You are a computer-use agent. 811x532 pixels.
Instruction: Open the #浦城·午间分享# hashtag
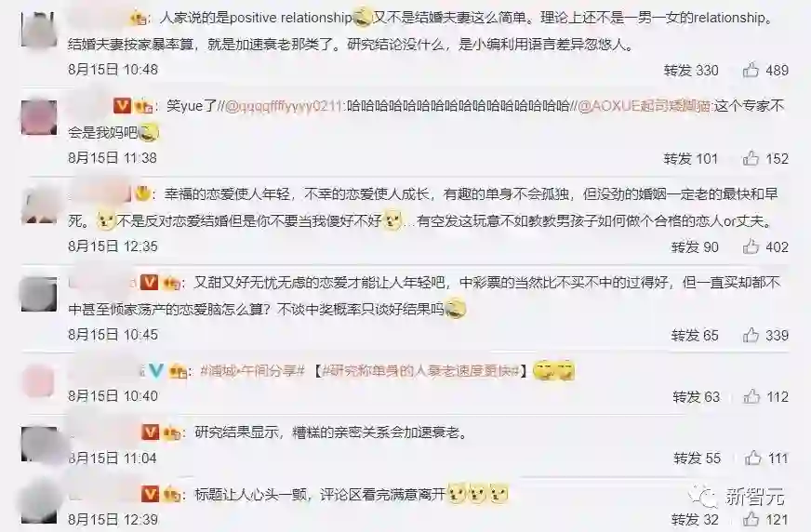[252, 371]
